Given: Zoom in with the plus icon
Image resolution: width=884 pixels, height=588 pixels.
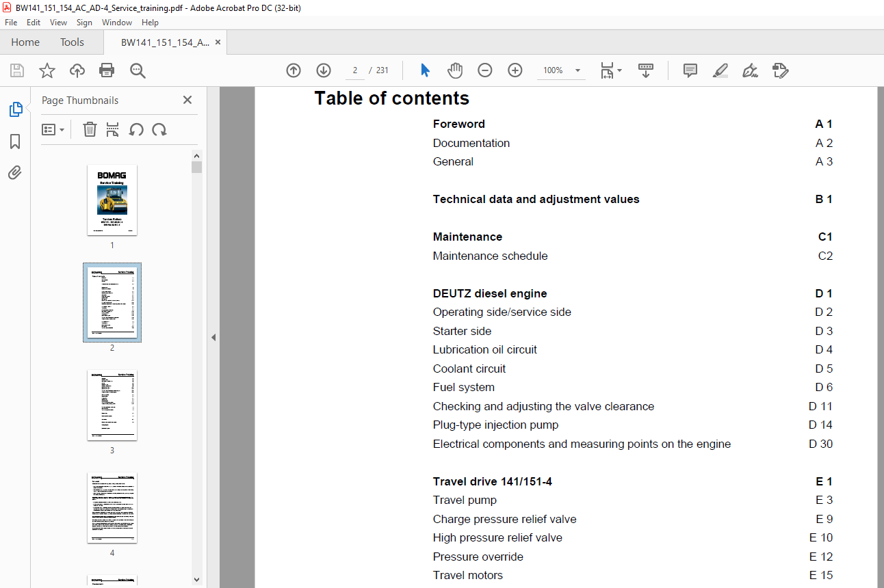Looking at the screenshot, I should click(515, 70).
